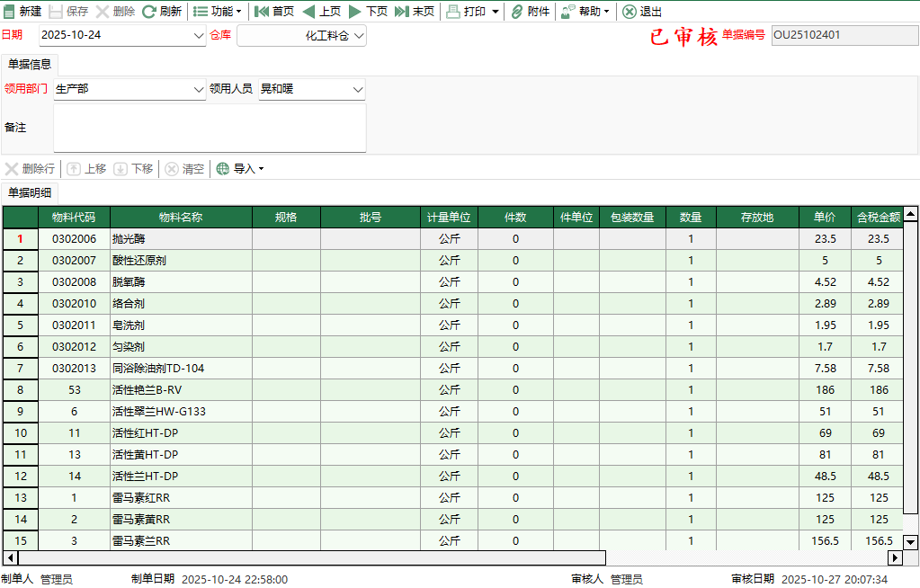Jump to last record with 末页
The width and height of the screenshot is (920, 588).
402,12
